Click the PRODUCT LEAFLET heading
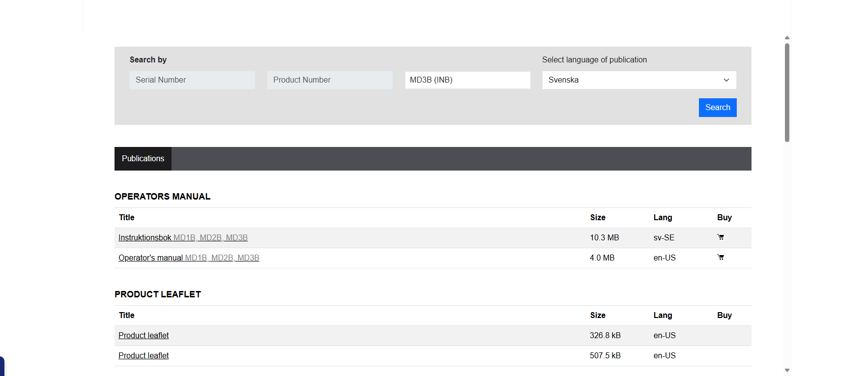The image size is (868, 376). (x=158, y=294)
